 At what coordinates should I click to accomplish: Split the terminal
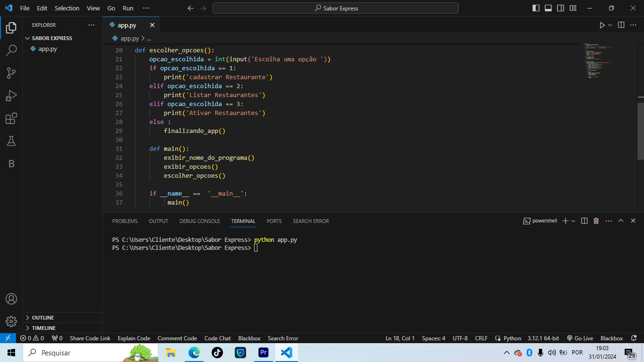coord(584,221)
